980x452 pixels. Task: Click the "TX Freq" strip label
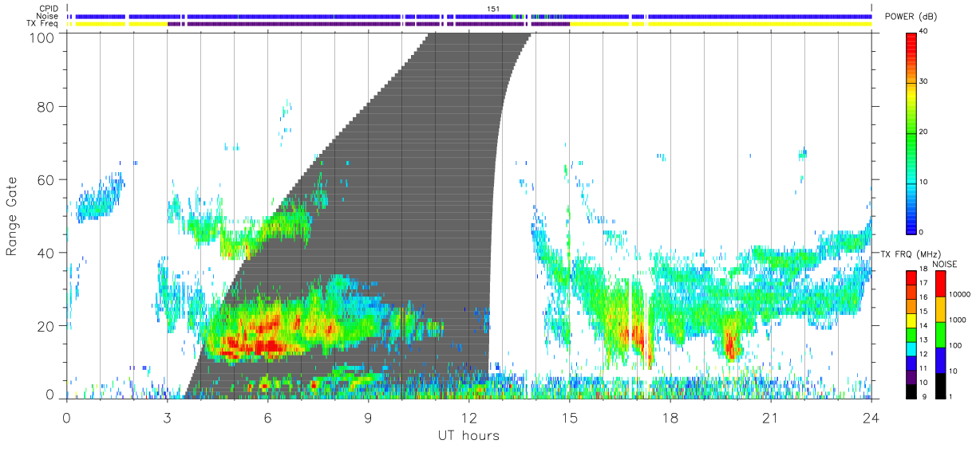[x=44, y=23]
